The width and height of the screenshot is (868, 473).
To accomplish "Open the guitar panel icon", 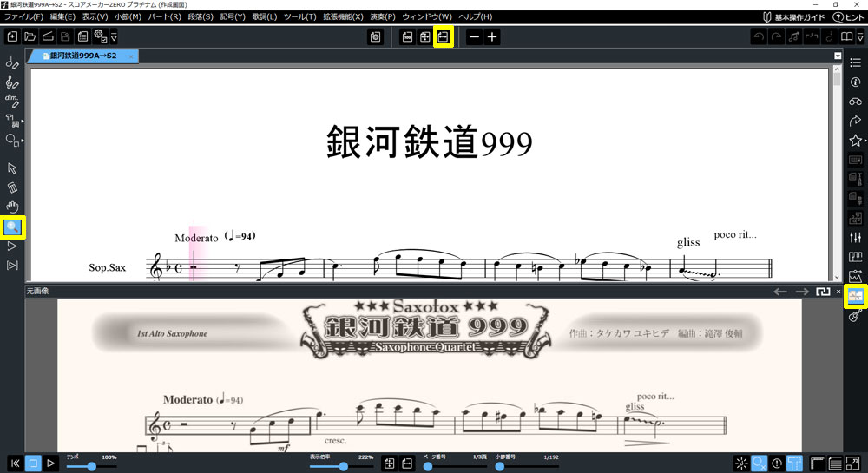I will tap(855, 315).
